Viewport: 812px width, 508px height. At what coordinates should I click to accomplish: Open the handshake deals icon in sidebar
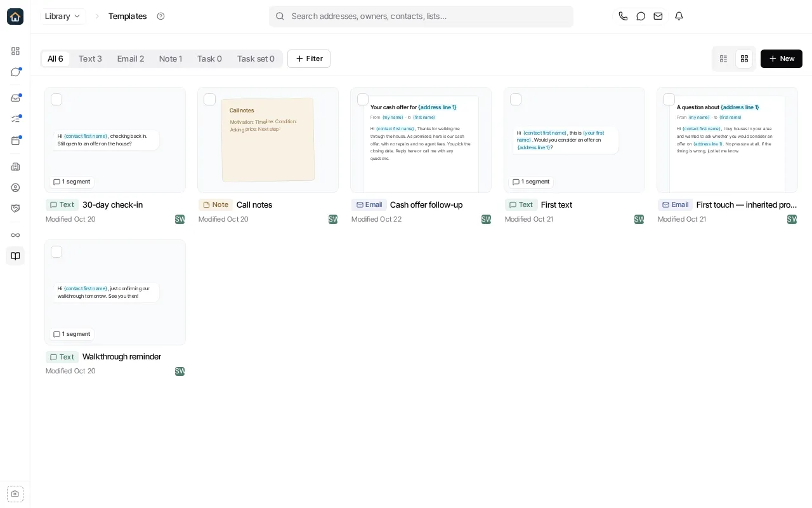coord(15,208)
